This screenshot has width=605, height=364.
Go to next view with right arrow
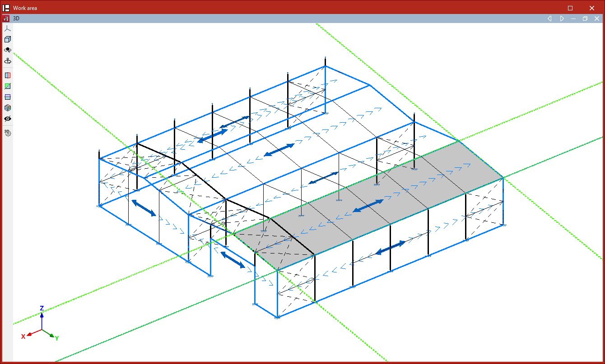click(x=562, y=18)
